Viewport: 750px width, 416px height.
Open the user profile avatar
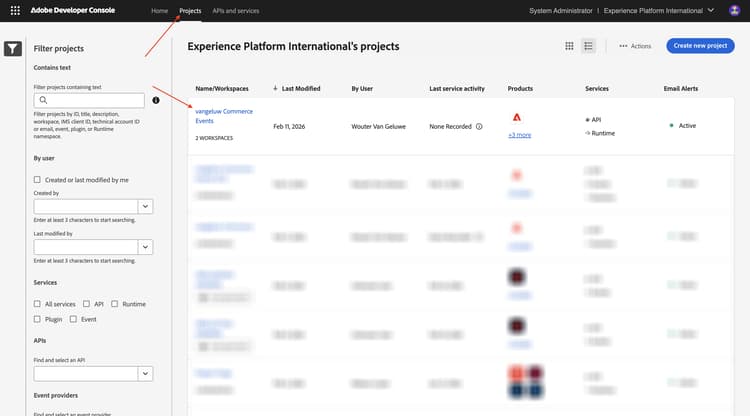coord(736,10)
